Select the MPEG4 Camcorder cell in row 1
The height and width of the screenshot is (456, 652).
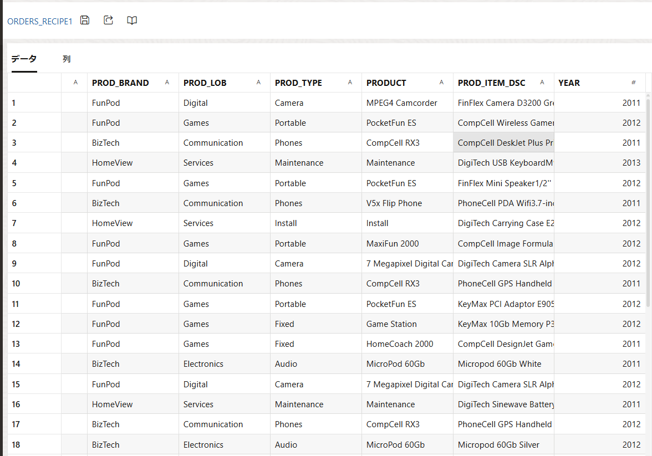[x=408, y=103]
